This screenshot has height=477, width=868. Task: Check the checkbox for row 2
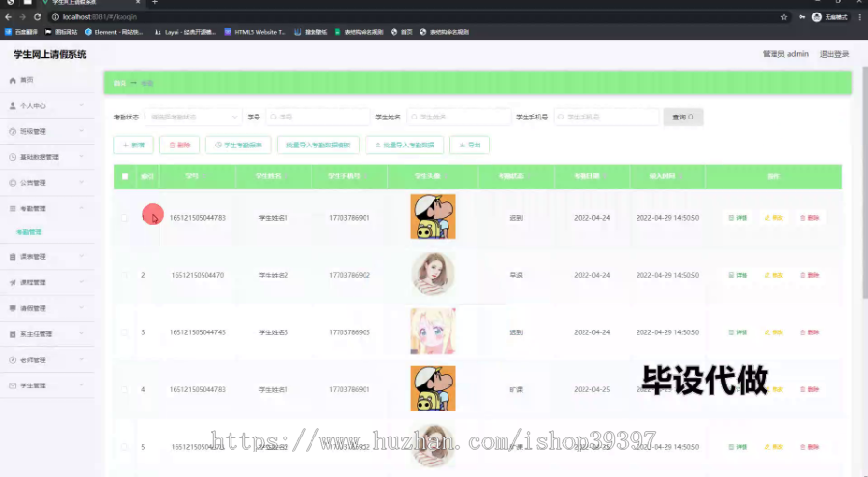124,275
